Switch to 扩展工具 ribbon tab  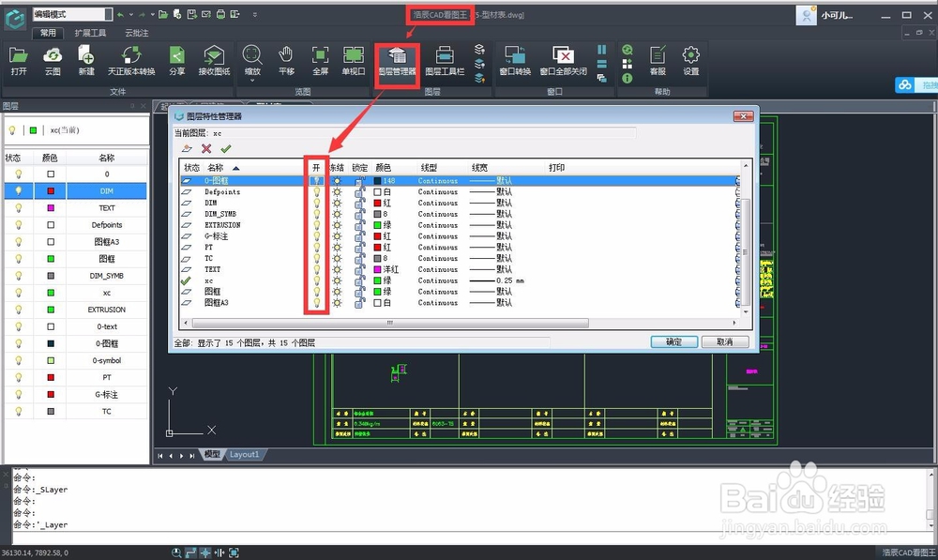click(x=90, y=33)
